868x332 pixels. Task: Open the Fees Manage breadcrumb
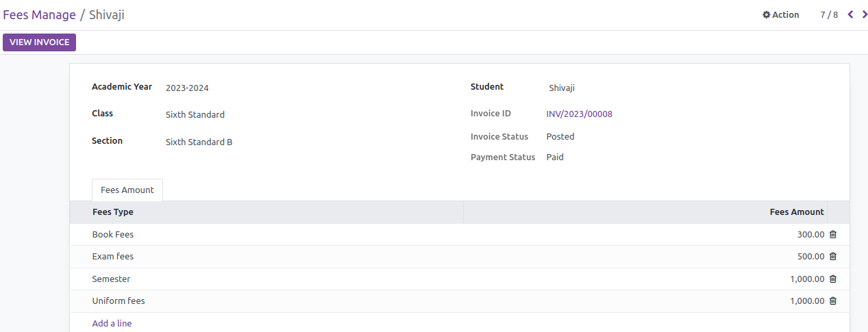tap(39, 14)
